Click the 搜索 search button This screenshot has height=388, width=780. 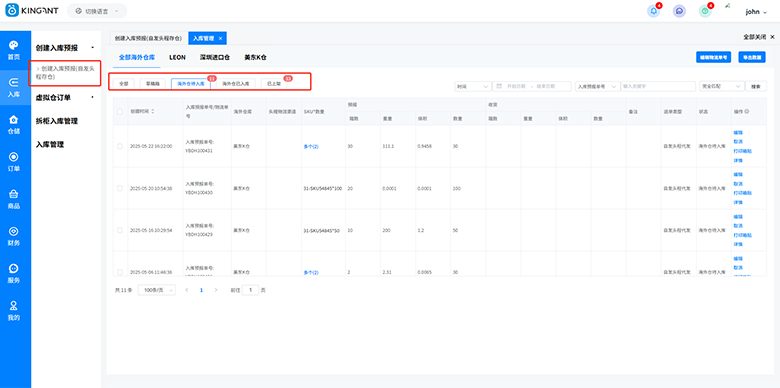756,86
